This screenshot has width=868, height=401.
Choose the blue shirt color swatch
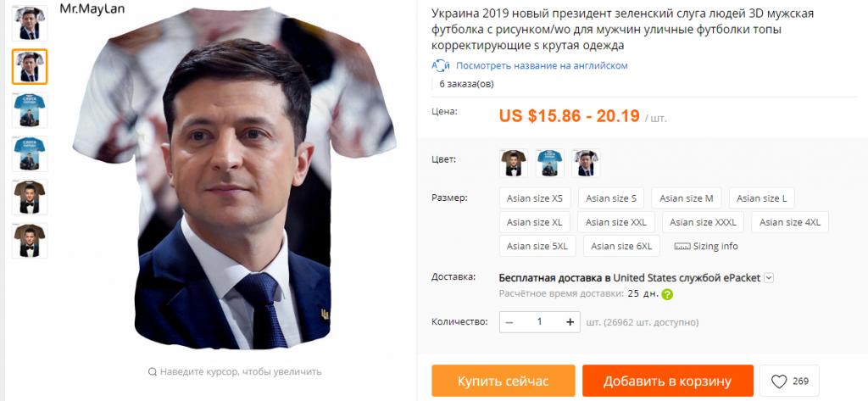click(549, 162)
